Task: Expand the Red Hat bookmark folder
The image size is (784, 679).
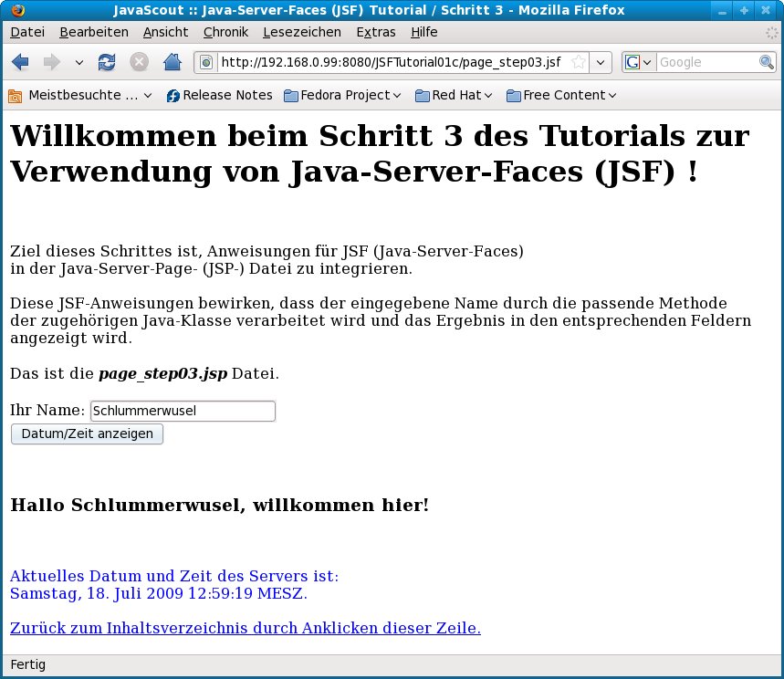Action: coord(454,95)
